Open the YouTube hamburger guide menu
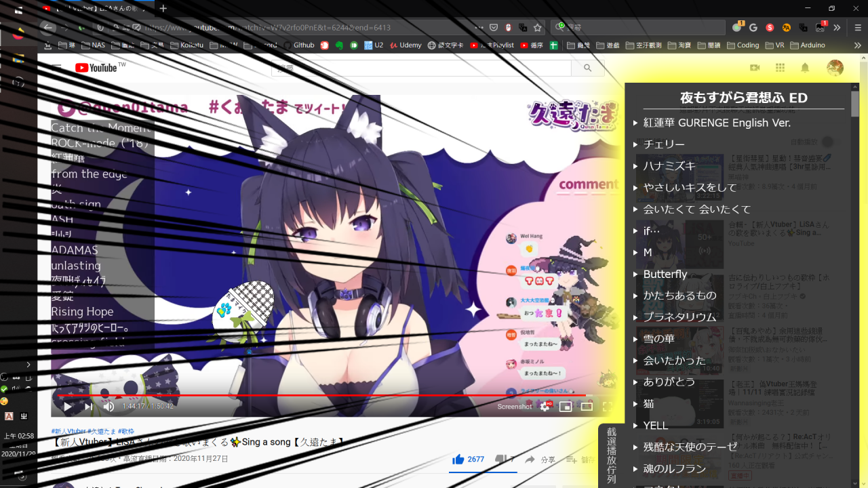This screenshot has width=868, height=488. [56, 68]
